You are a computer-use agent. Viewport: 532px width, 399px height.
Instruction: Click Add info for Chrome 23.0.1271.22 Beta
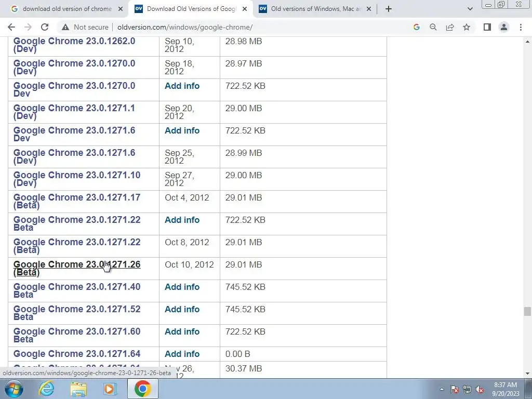click(x=182, y=220)
